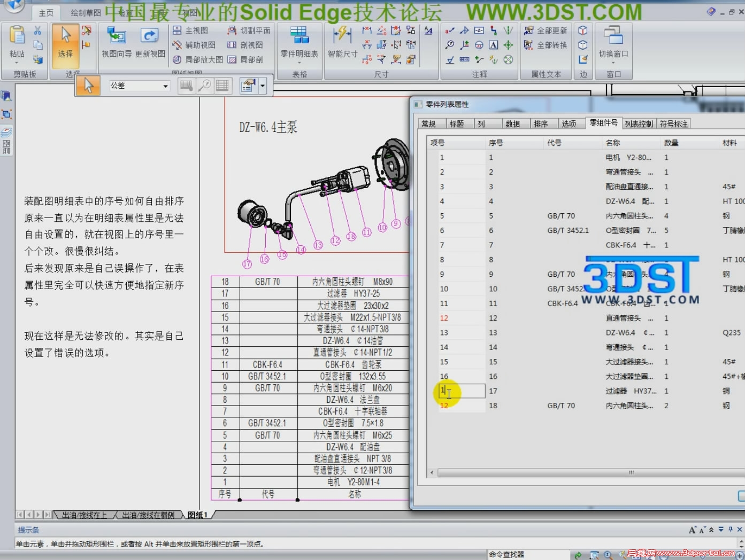Click the zoom magnifier icon in status bar
This screenshot has width=745, height=560.
coord(608,555)
